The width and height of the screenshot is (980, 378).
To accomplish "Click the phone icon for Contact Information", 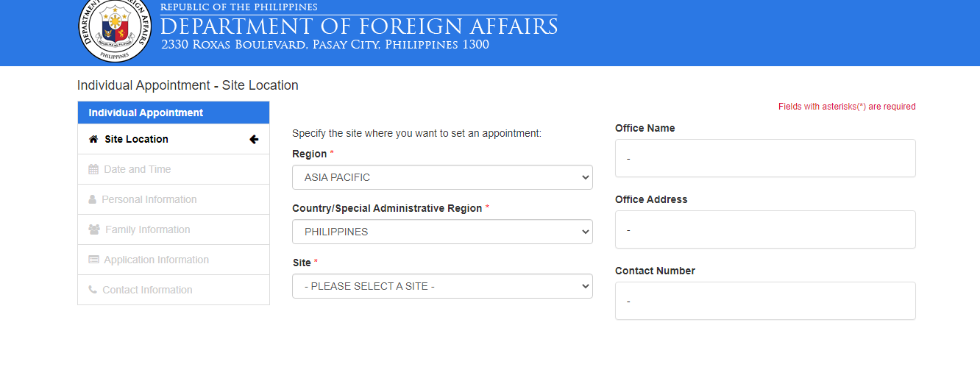I will click(x=93, y=290).
